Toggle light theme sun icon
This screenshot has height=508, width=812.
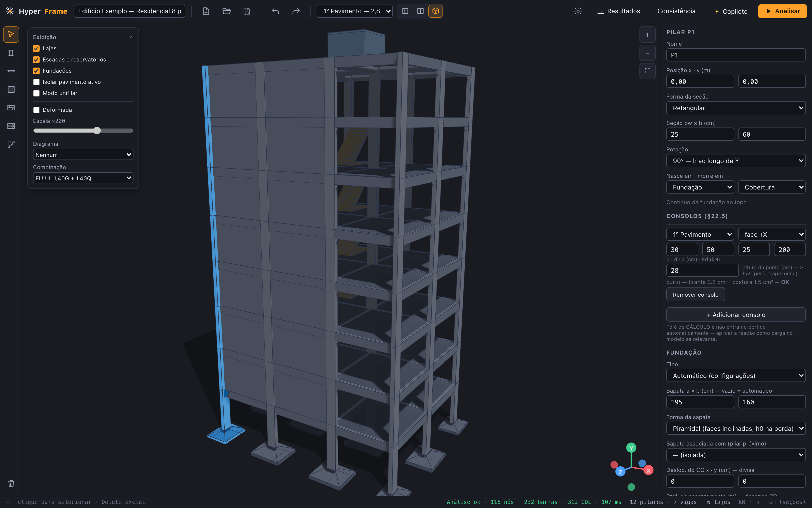click(578, 11)
